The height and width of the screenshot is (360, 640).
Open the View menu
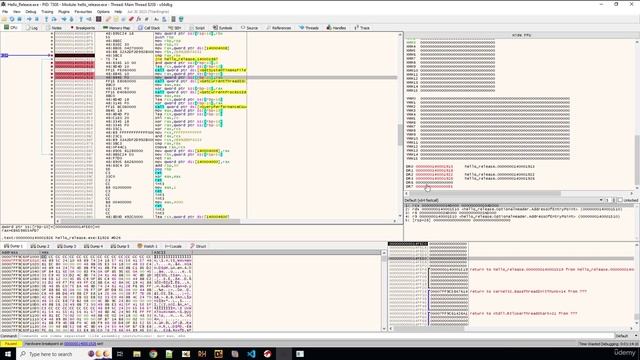click(17, 12)
